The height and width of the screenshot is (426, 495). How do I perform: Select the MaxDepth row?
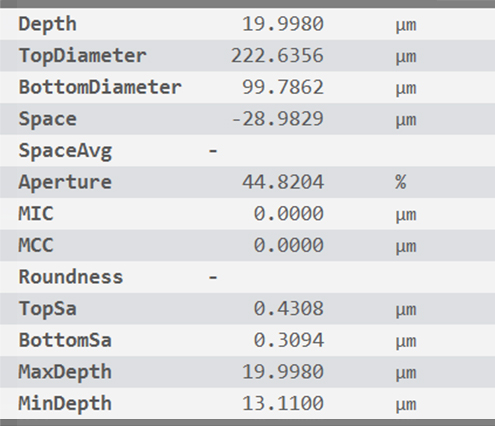click(247, 372)
